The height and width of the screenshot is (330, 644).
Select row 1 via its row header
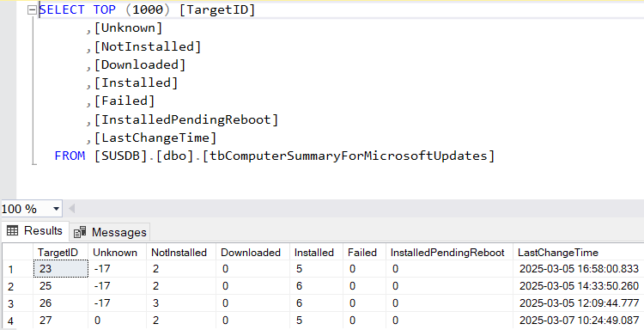(x=18, y=269)
